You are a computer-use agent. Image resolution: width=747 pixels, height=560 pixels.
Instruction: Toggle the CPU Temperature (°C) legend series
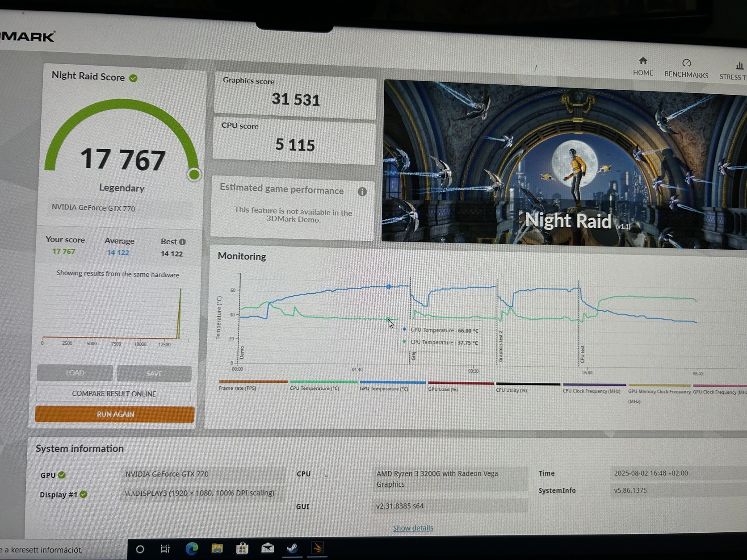pos(323,385)
